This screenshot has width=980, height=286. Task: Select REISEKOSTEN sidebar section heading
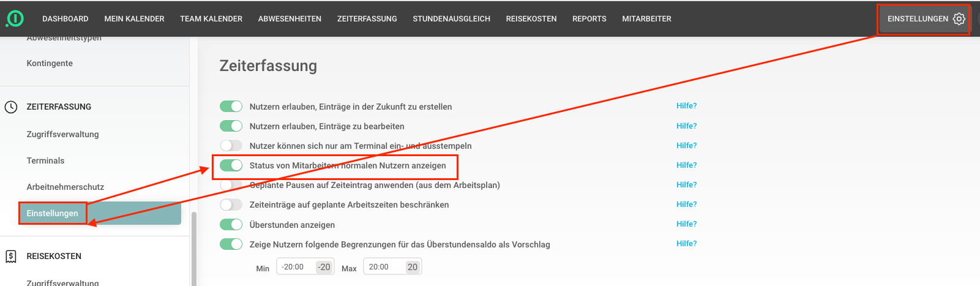coord(54,256)
